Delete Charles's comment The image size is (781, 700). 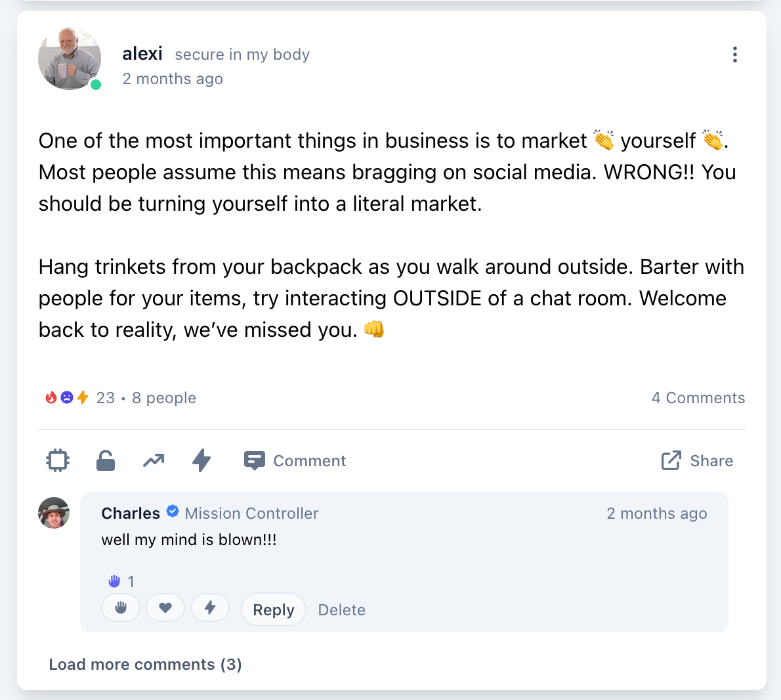341,609
